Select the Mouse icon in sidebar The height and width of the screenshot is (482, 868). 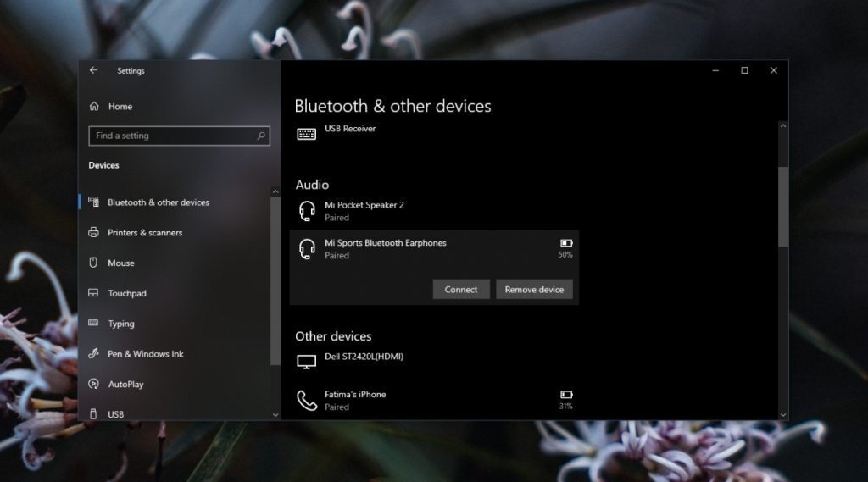(x=93, y=263)
